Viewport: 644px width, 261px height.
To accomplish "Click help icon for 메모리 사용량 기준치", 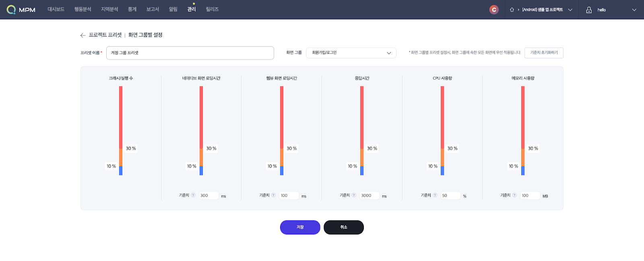I will 514,195.
